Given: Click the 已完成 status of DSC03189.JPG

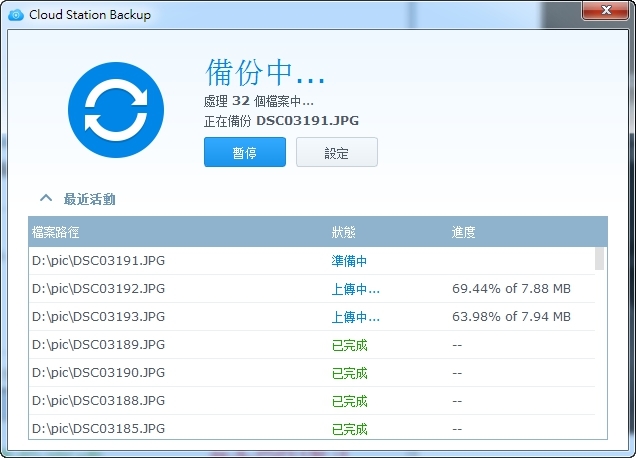Looking at the screenshot, I should pyautogui.click(x=349, y=345).
